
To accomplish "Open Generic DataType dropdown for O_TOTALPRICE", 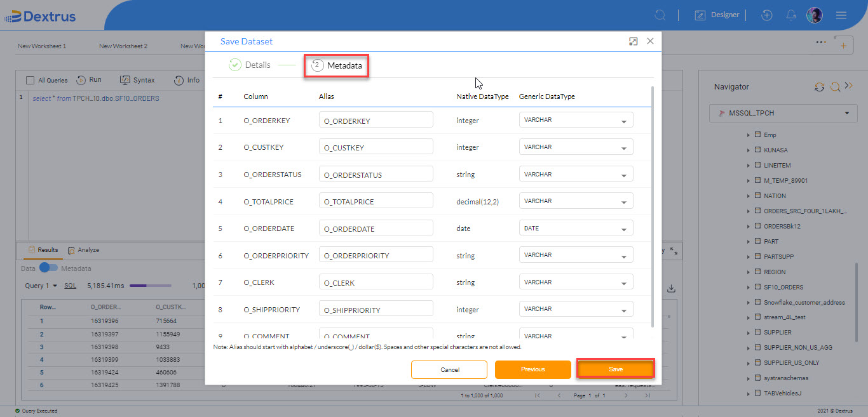I will (x=576, y=201).
